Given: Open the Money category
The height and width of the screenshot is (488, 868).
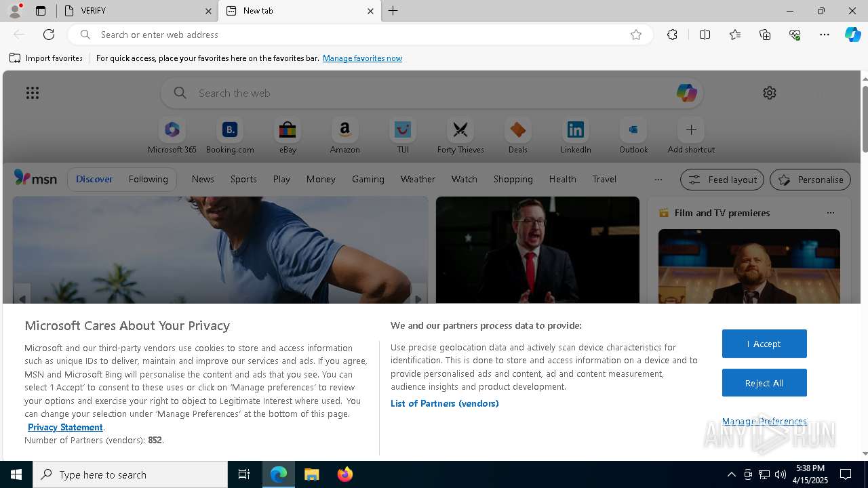Looking at the screenshot, I should (321, 179).
